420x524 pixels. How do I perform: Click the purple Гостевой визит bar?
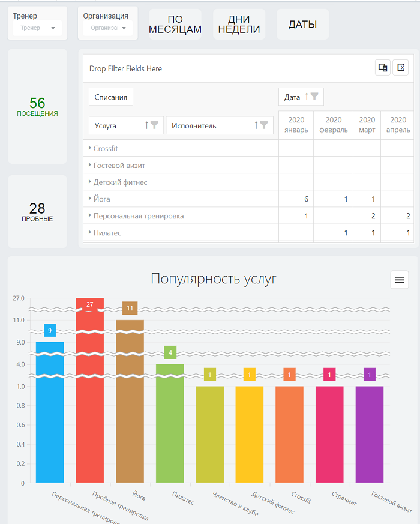tap(370, 435)
